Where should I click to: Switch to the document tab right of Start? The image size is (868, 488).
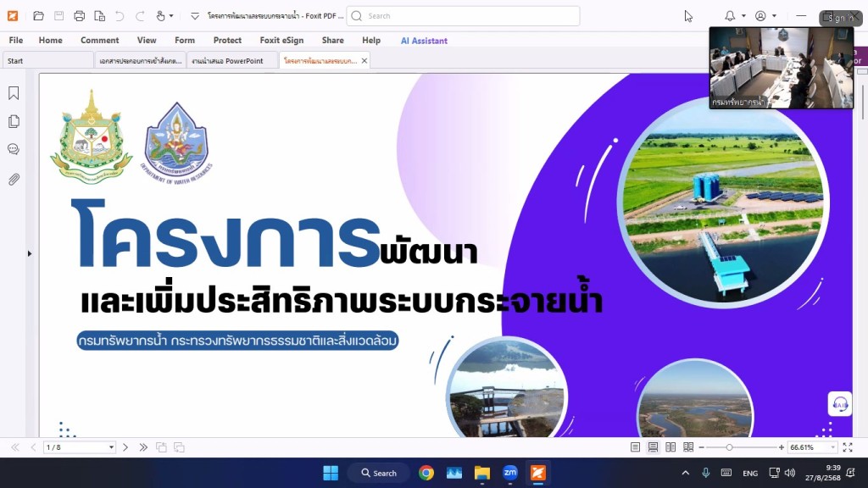point(141,61)
